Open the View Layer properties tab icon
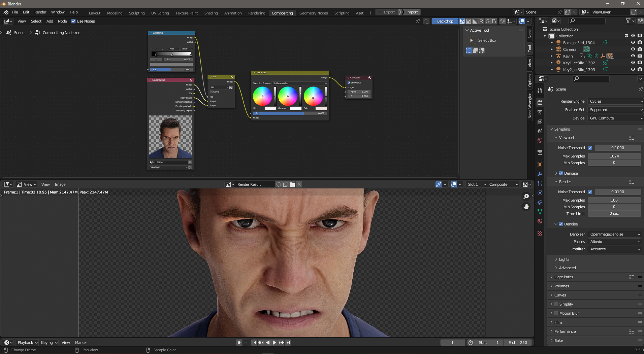 click(540, 121)
